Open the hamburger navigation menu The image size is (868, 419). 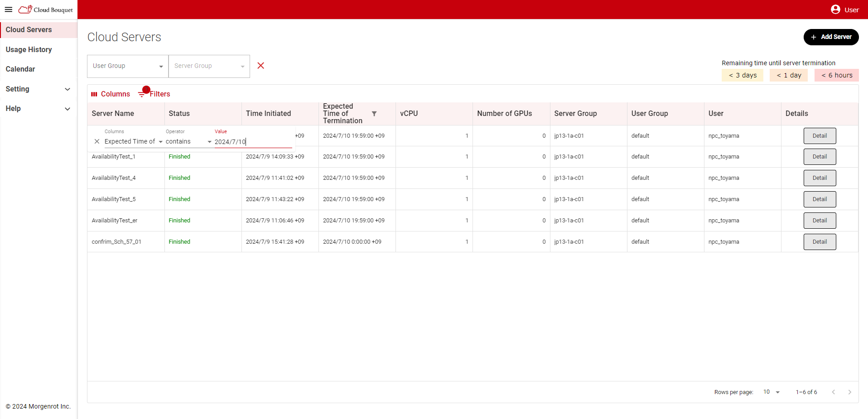click(9, 10)
